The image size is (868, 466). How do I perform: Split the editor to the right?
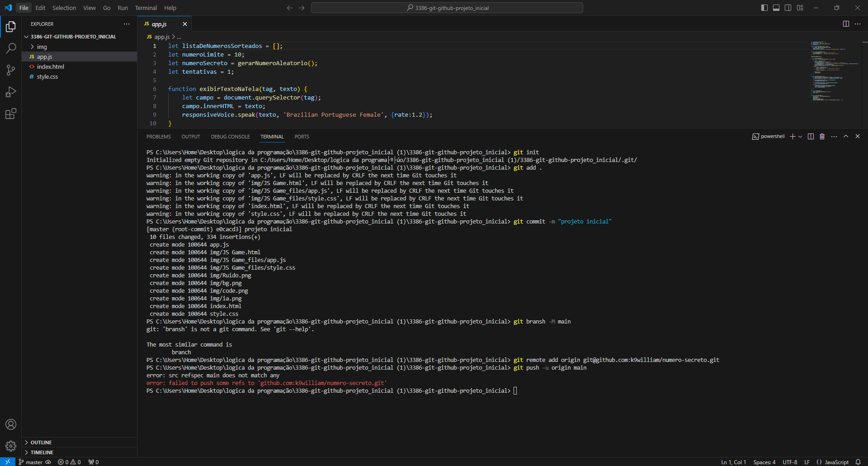(x=846, y=24)
